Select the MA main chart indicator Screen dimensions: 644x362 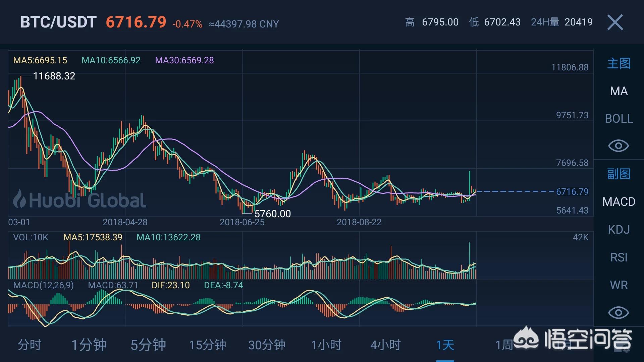619,91
